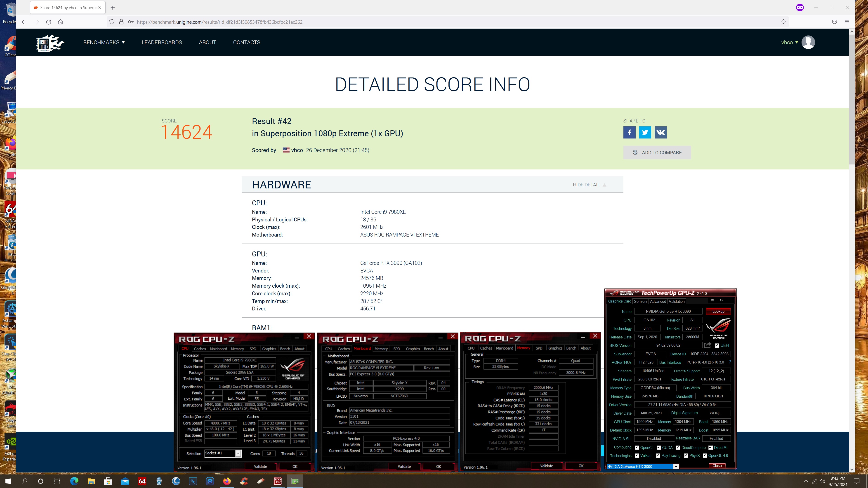The width and height of the screenshot is (868, 488).
Task: Open the GPU-Z hamburger menu
Action: [x=730, y=300]
